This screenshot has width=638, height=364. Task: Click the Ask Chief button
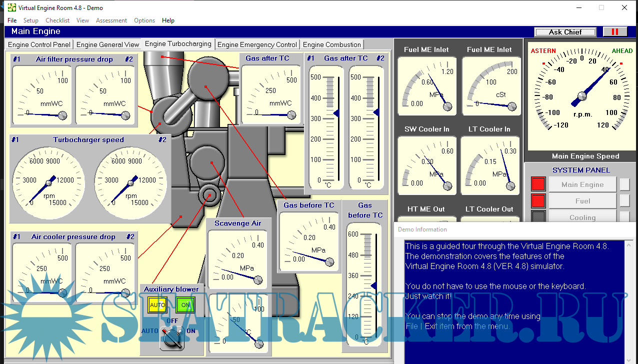565,32
